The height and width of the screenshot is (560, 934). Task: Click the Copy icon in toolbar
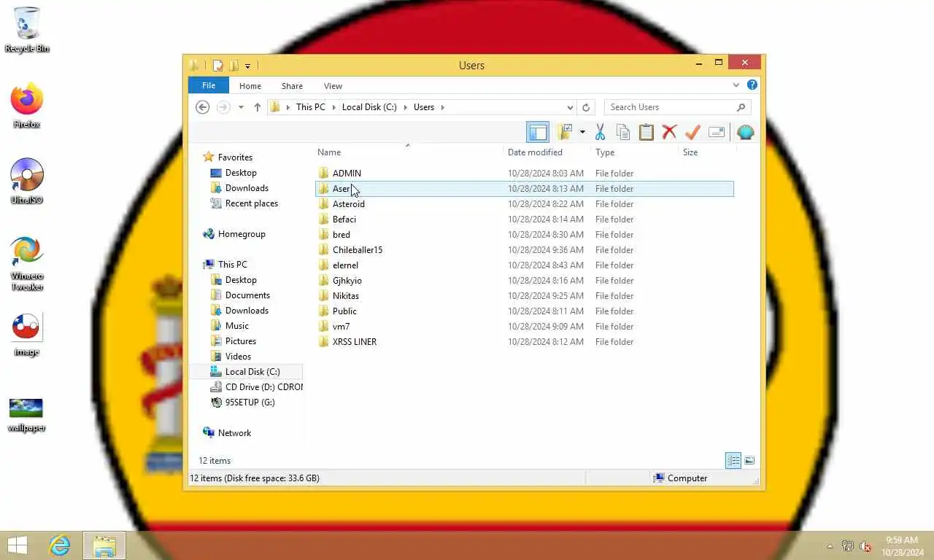[x=623, y=132]
